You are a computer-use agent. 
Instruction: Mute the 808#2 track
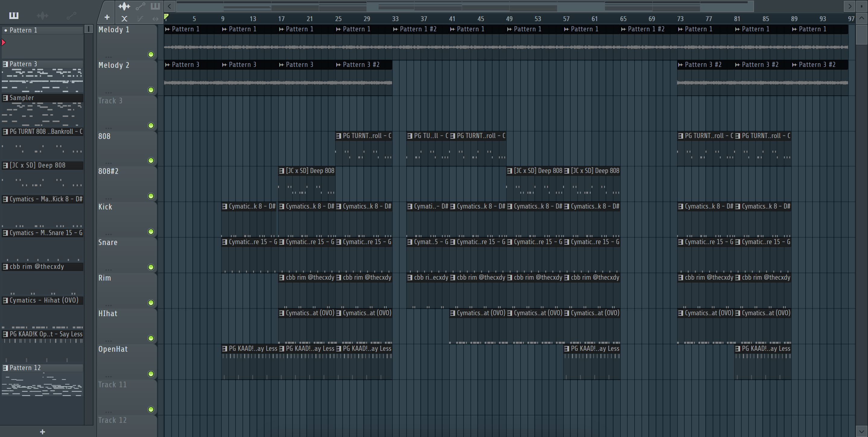pos(151,196)
